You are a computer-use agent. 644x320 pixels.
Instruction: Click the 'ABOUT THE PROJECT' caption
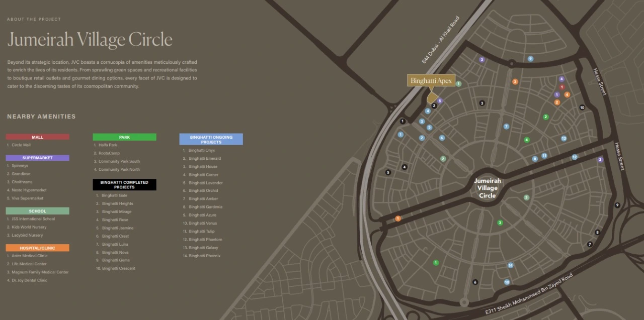coord(34,19)
